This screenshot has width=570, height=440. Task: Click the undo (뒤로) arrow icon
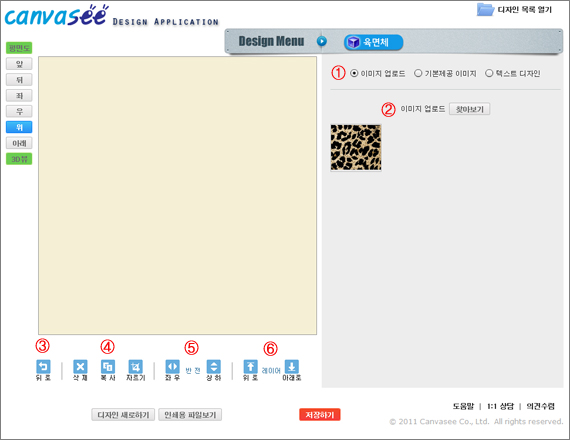43,366
